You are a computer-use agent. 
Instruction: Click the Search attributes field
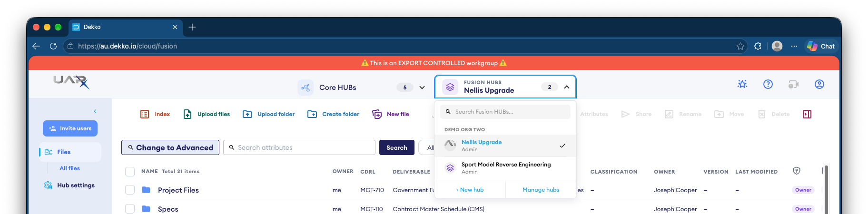299,147
